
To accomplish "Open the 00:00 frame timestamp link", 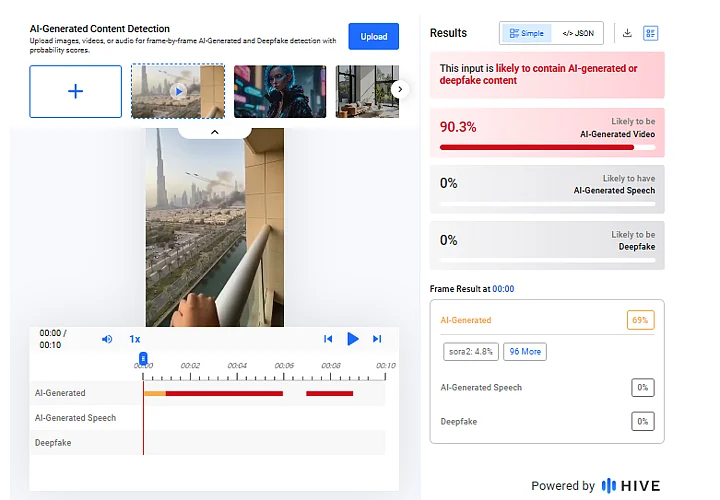I will (x=503, y=289).
